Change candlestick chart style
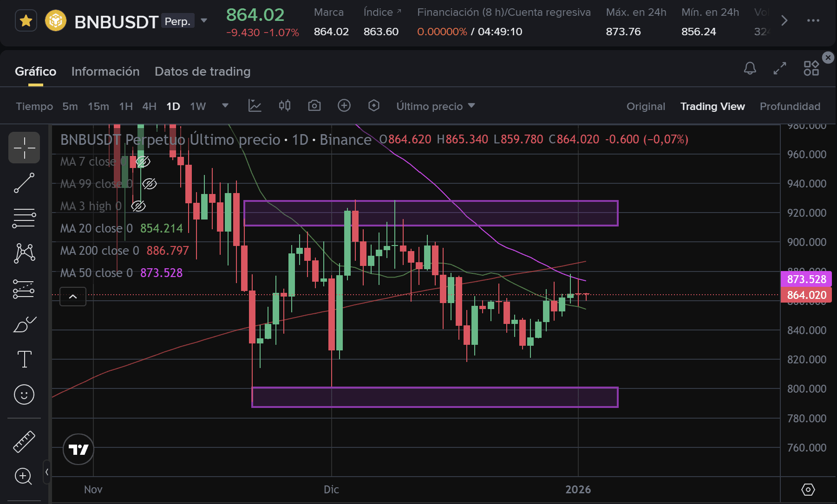 [285, 106]
